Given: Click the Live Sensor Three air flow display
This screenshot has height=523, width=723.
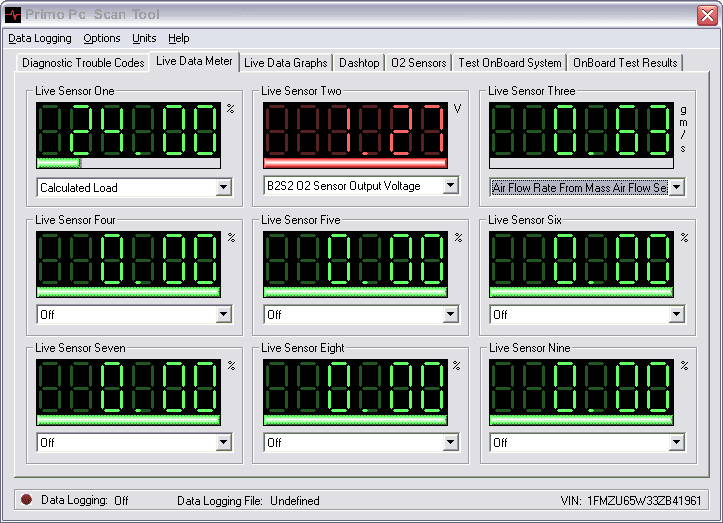Looking at the screenshot, I should pos(581,130).
